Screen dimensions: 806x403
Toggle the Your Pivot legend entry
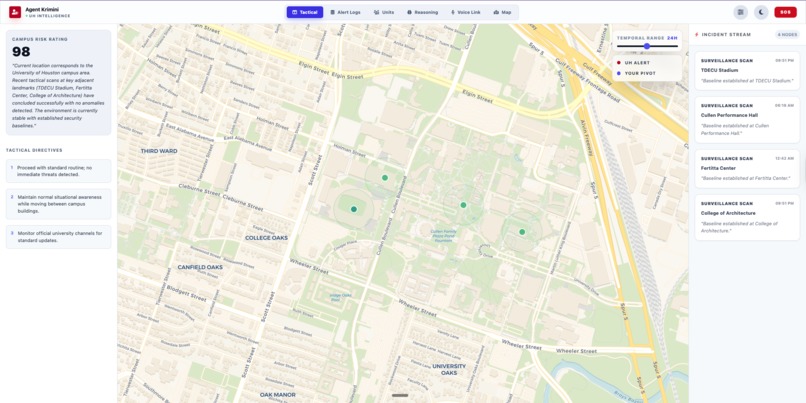coord(636,74)
